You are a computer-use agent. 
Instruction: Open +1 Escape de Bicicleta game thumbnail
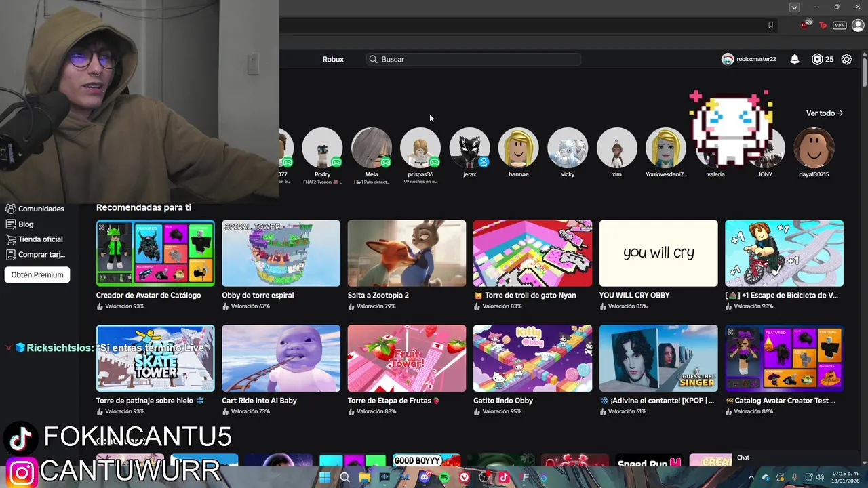pos(784,253)
